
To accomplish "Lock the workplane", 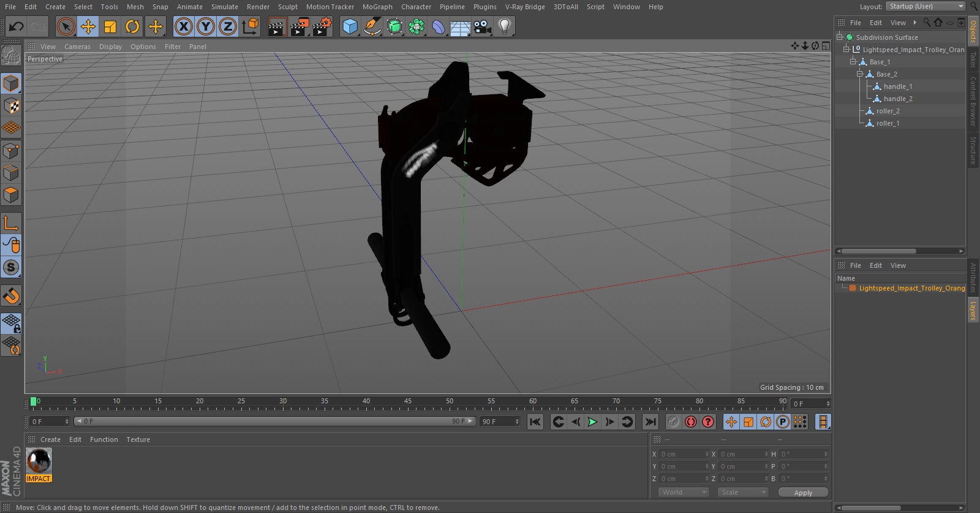I will pyautogui.click(x=11, y=323).
